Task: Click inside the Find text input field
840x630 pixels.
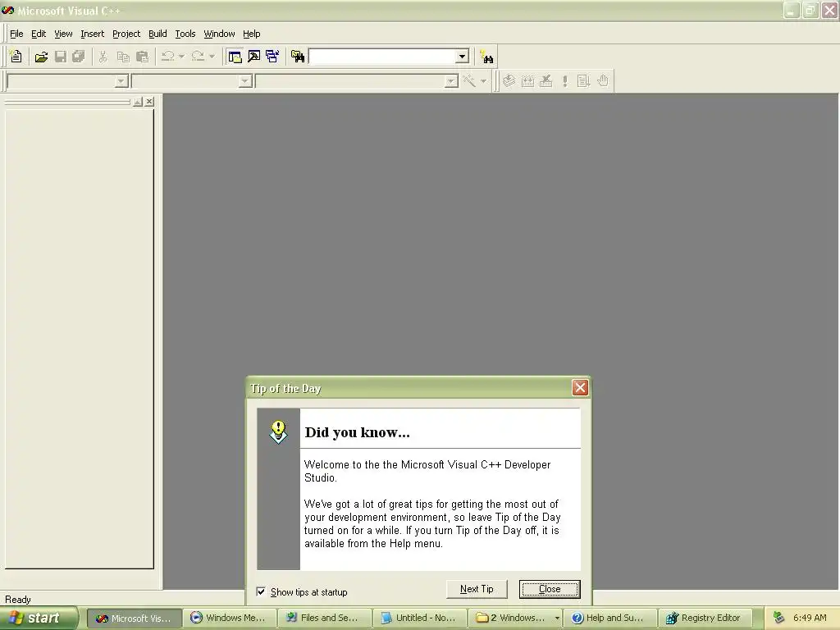Action: 382,57
